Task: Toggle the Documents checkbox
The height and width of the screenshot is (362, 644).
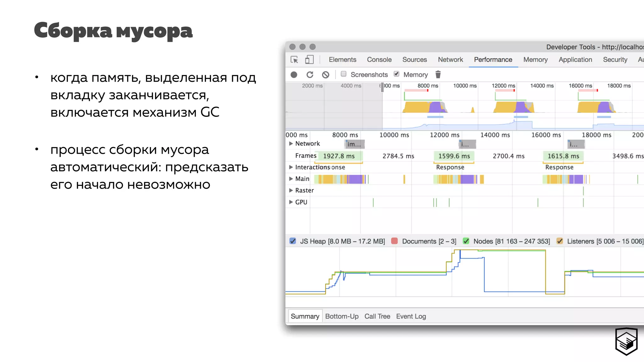Action: coord(394,241)
